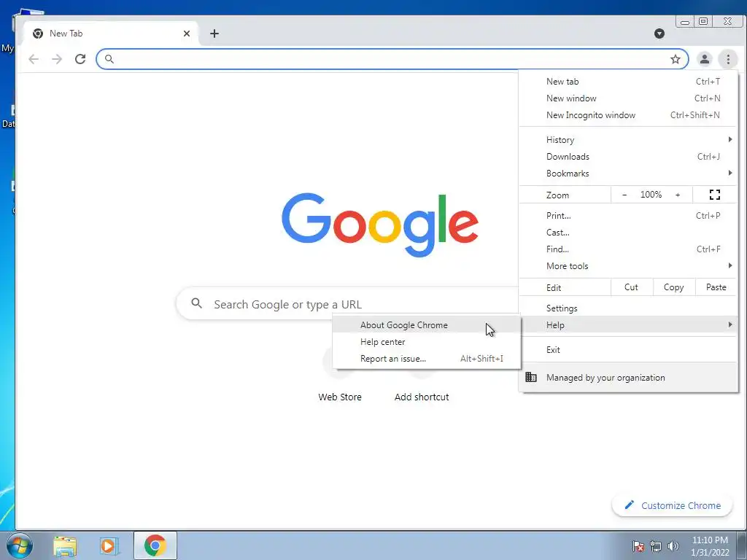Image resolution: width=747 pixels, height=560 pixels.
Task: Click the search icon in the address bar
Action: [x=109, y=59]
